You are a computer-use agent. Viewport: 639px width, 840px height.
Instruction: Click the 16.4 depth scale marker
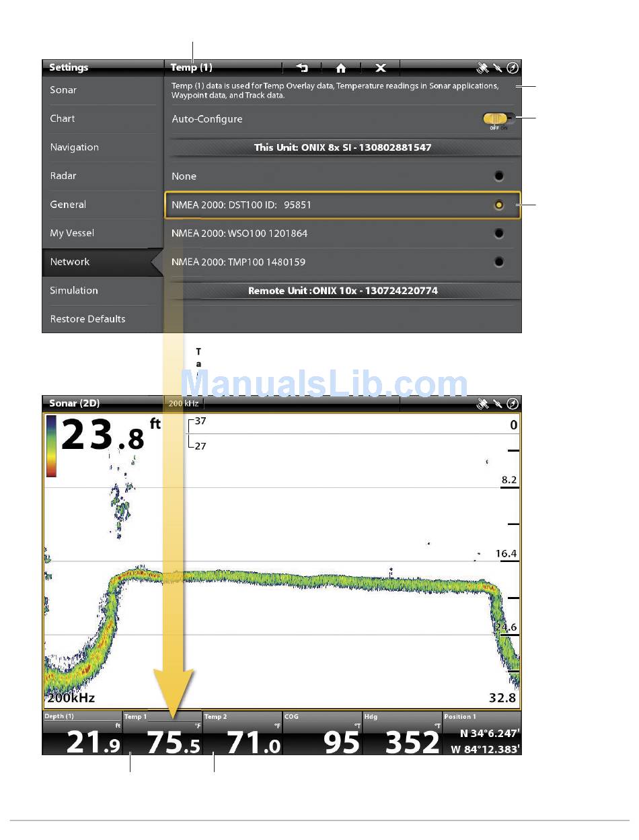(506, 554)
